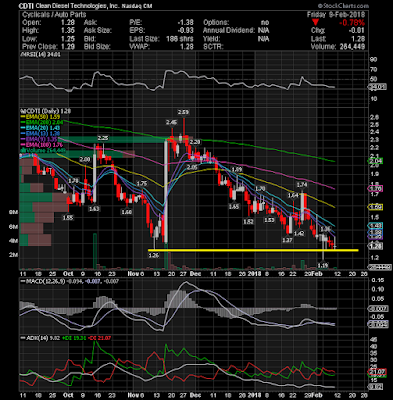Click the StockCharts.com watermark link
Screen dimensions: 393x400
pyautogui.click(x=343, y=6)
